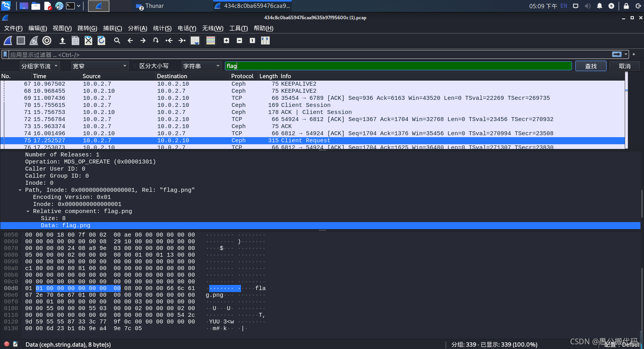The height and width of the screenshot is (349, 644).
Task: Open the web browser panel launcher
Action: click(59, 6)
